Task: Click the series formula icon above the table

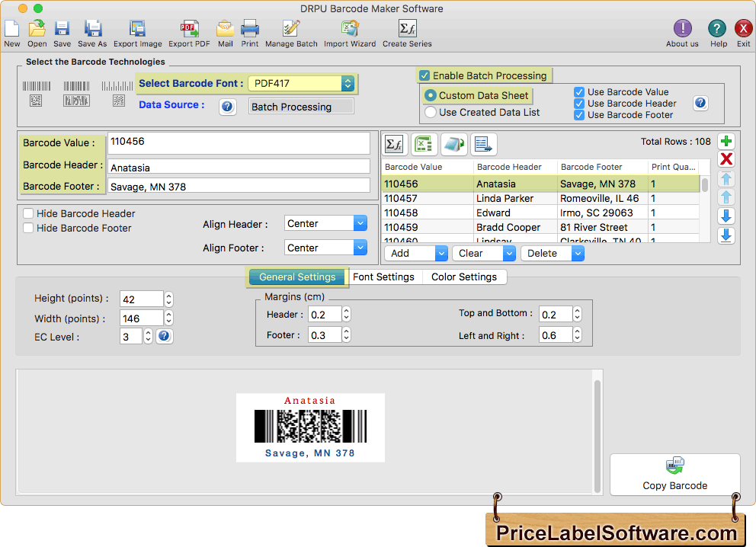Action: (x=395, y=144)
